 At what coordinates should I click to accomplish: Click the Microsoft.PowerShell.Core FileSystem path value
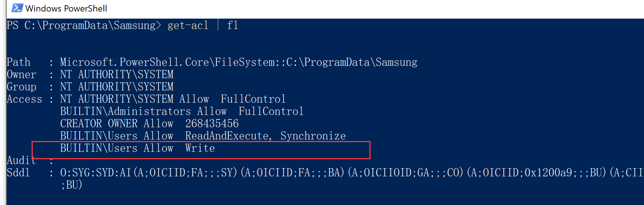238,62
